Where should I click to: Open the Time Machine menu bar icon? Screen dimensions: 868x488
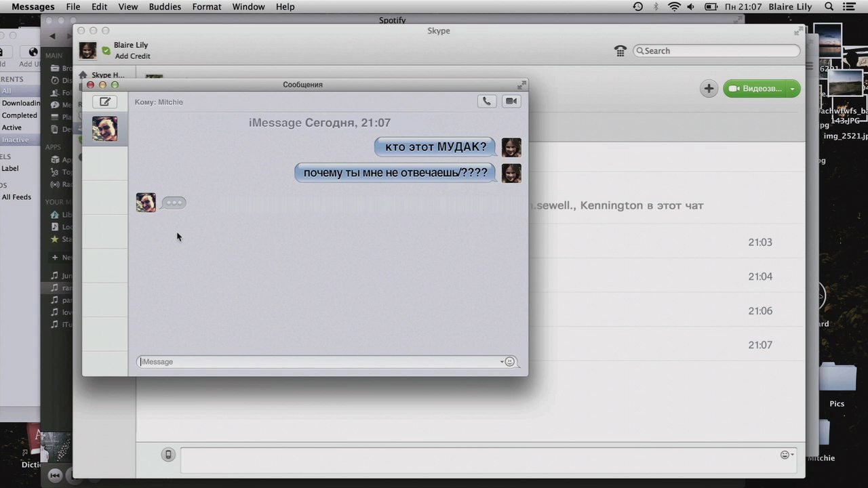tap(637, 7)
